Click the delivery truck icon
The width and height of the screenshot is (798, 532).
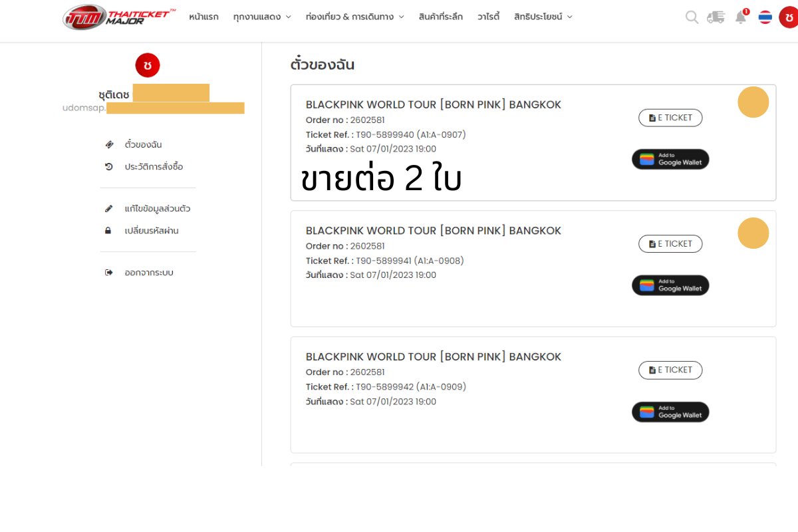716,17
